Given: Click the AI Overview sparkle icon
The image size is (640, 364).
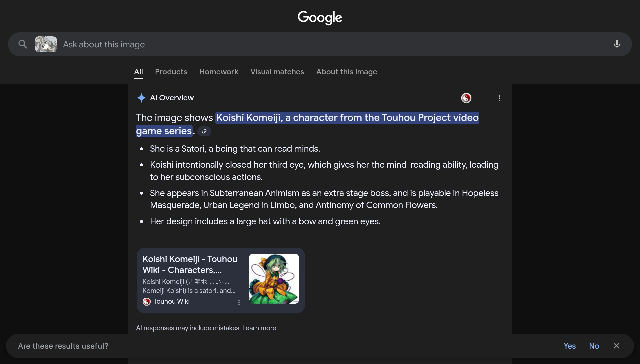Looking at the screenshot, I should point(141,98).
